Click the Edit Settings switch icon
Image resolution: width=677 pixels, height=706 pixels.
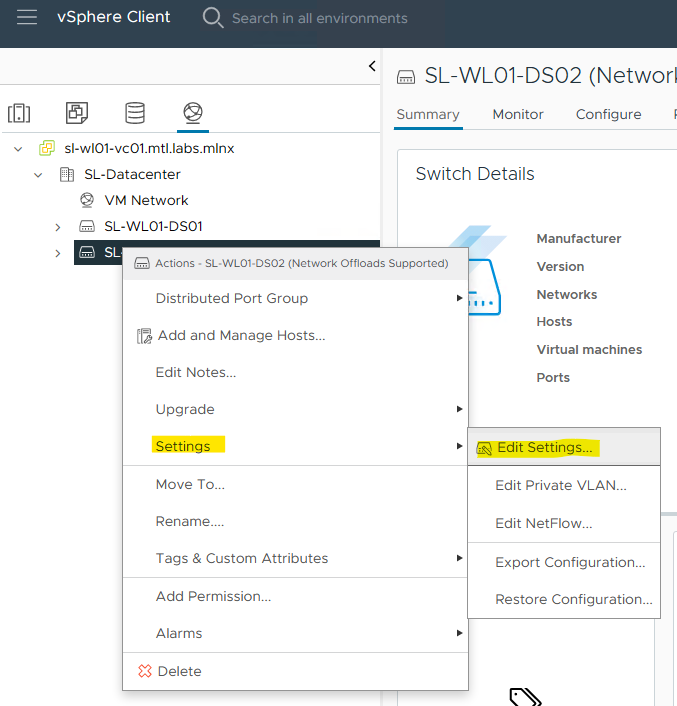pos(484,448)
